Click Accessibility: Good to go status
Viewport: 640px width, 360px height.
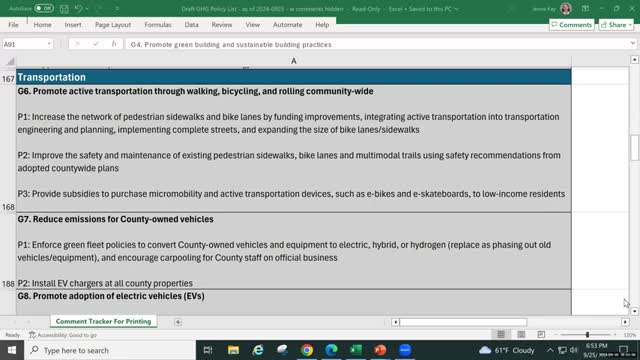[63, 335]
